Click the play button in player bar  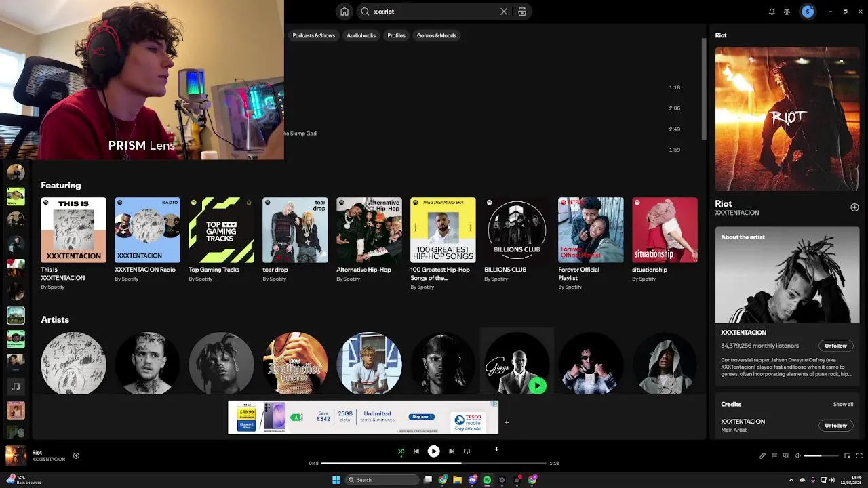click(433, 451)
